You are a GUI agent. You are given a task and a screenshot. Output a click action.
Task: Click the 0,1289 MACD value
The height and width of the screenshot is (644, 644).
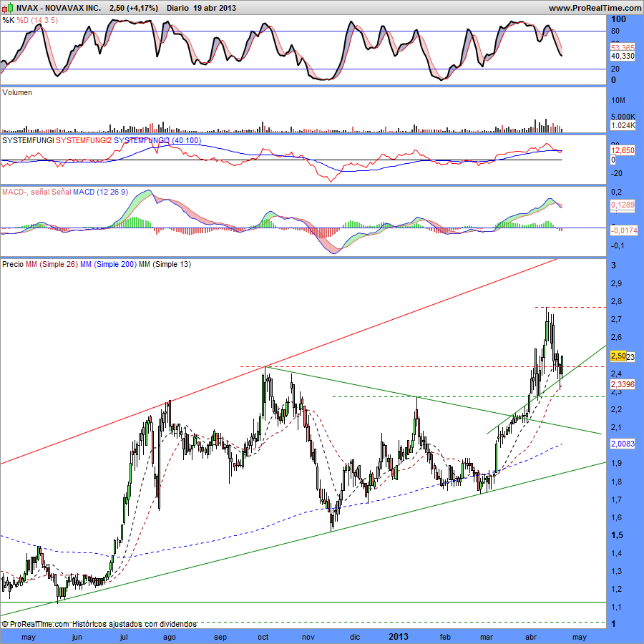[623, 205]
